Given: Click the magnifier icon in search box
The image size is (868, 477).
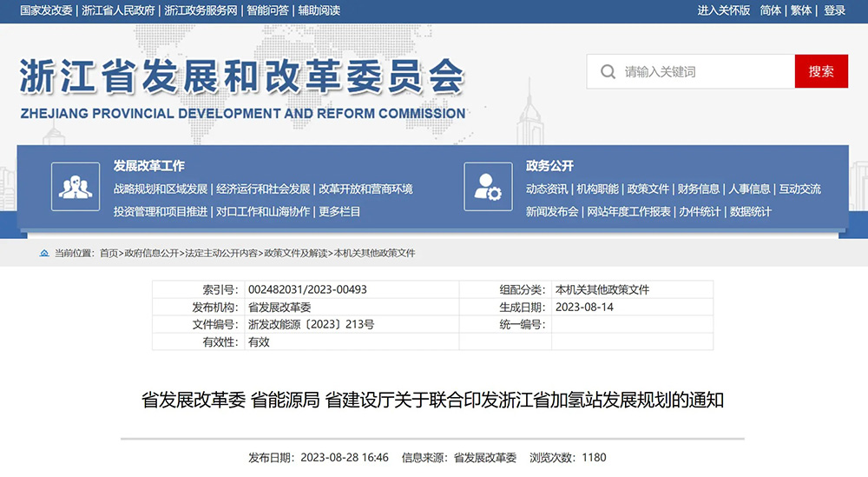Looking at the screenshot, I should coord(608,71).
